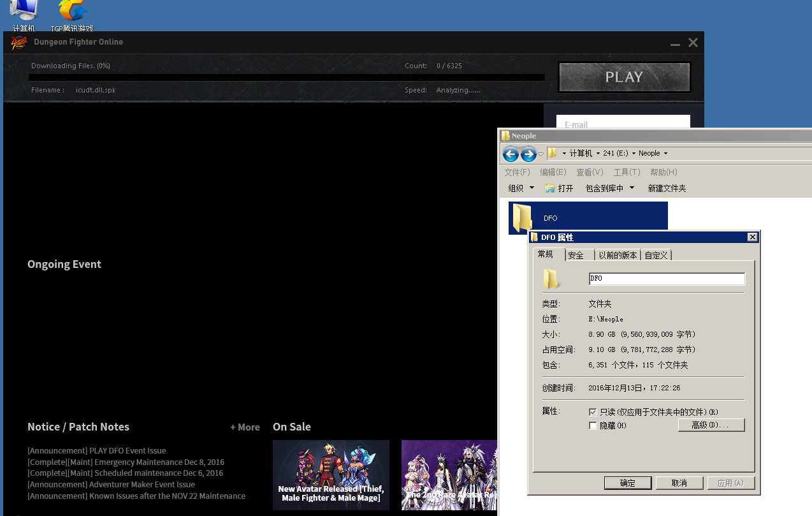The image size is (812, 516).
Task: Toggle the 只读 read-only checkbox
Action: [x=593, y=412]
